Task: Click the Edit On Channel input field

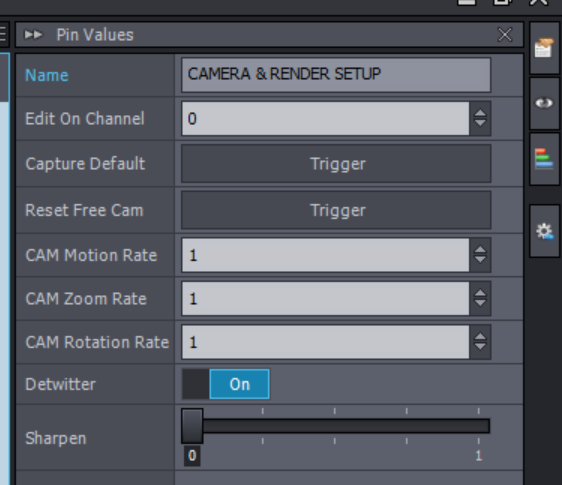Action: coord(325,118)
